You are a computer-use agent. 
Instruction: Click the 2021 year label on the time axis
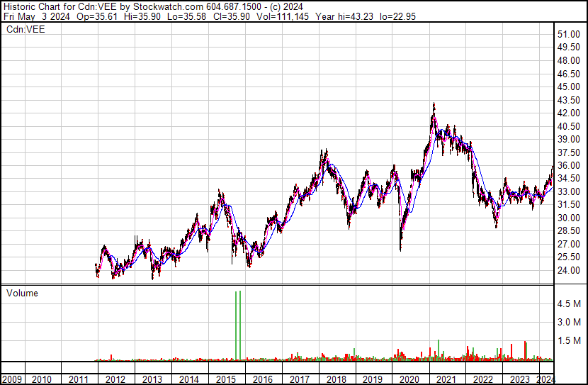coord(446,379)
